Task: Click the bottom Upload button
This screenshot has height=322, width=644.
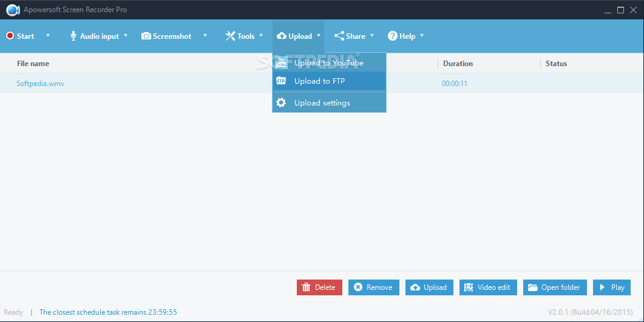Action: [429, 287]
